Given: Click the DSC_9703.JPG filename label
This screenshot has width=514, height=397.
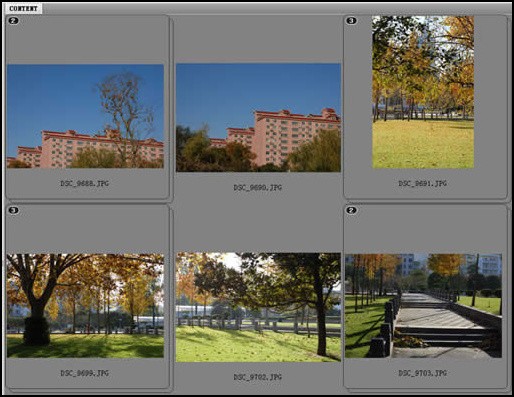Looking at the screenshot, I should 423,373.
